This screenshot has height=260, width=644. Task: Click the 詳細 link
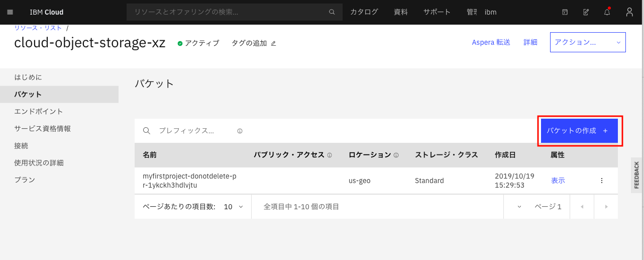[530, 43]
